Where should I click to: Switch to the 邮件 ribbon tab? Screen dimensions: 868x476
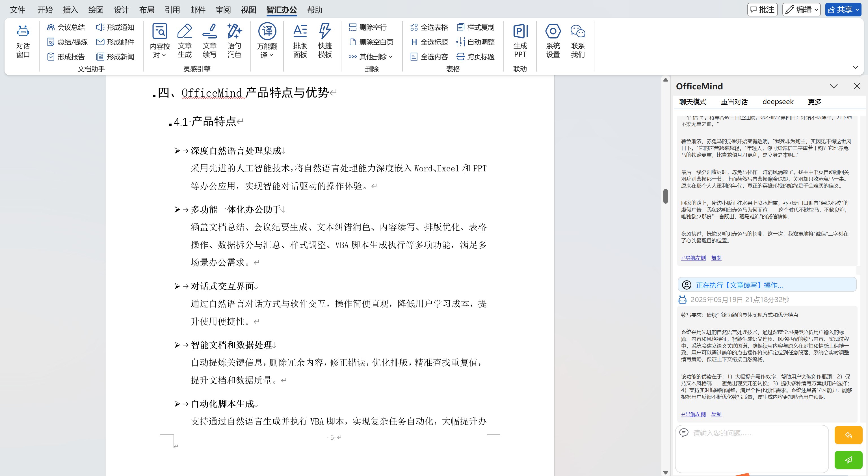198,10
